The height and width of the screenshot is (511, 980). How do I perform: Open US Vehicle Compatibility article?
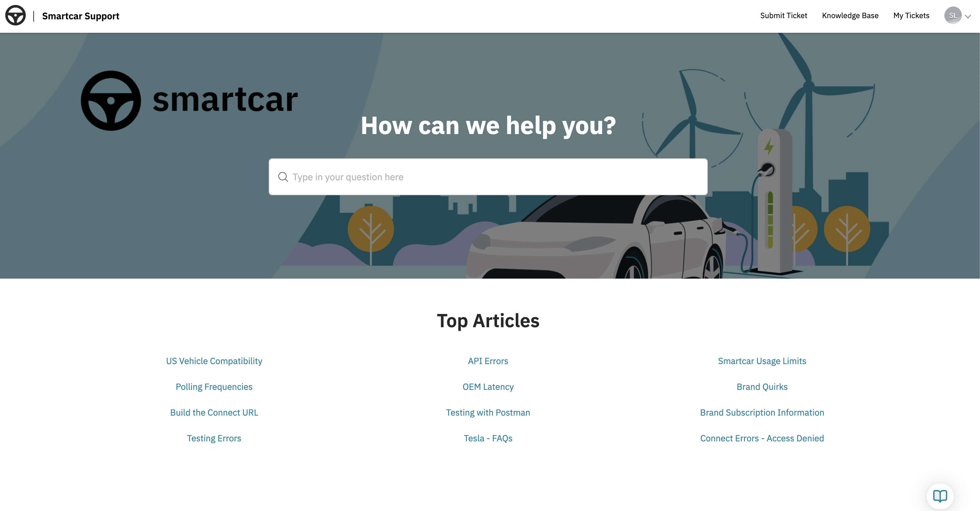pos(214,361)
